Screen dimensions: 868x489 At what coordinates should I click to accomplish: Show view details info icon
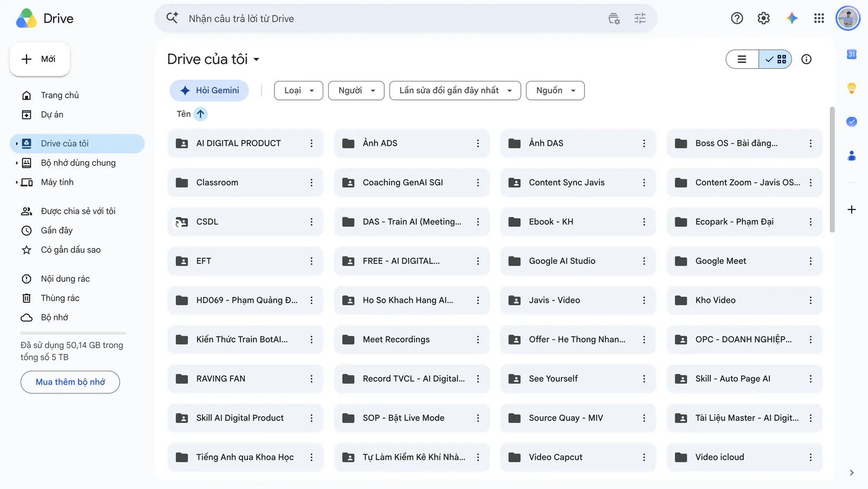[807, 59]
